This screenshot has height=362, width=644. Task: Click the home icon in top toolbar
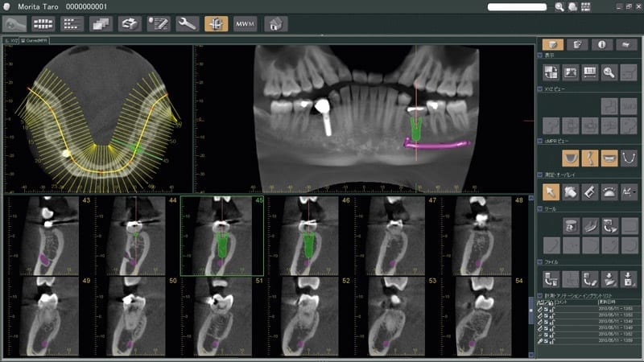275,24
